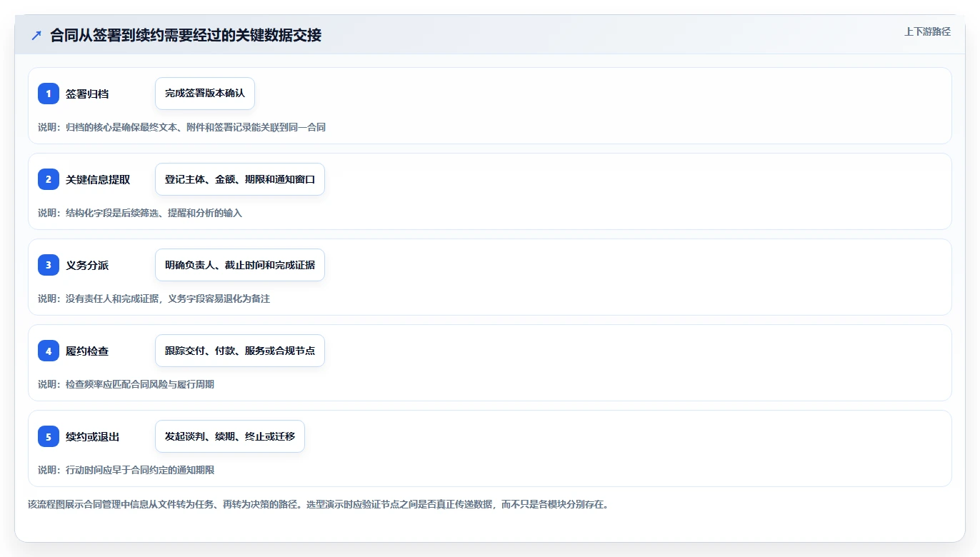The image size is (980, 557).
Task: Click the note starting 说明：检查频率
Action: (126, 384)
